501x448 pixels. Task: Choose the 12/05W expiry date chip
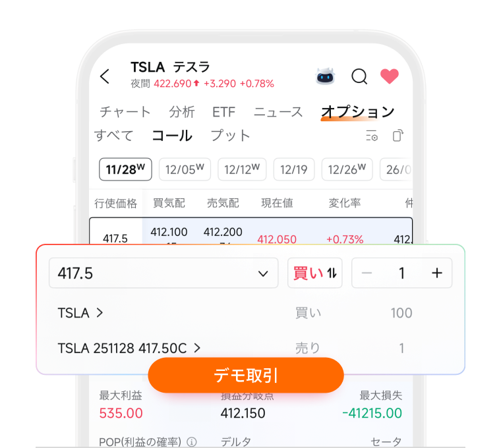(x=185, y=169)
